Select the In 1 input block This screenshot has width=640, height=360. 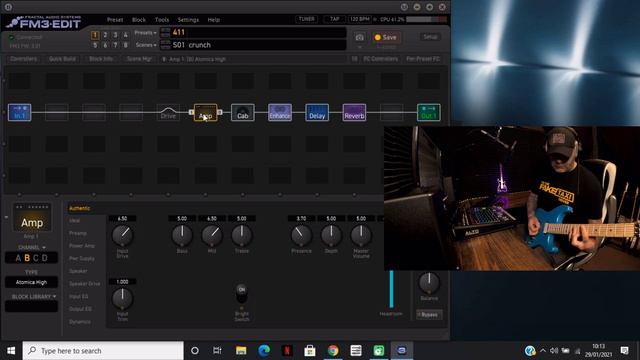[x=20, y=112]
